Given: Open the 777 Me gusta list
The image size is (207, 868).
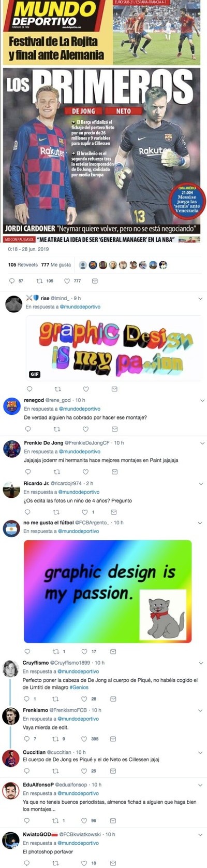Looking at the screenshot, I should tap(56, 264).
